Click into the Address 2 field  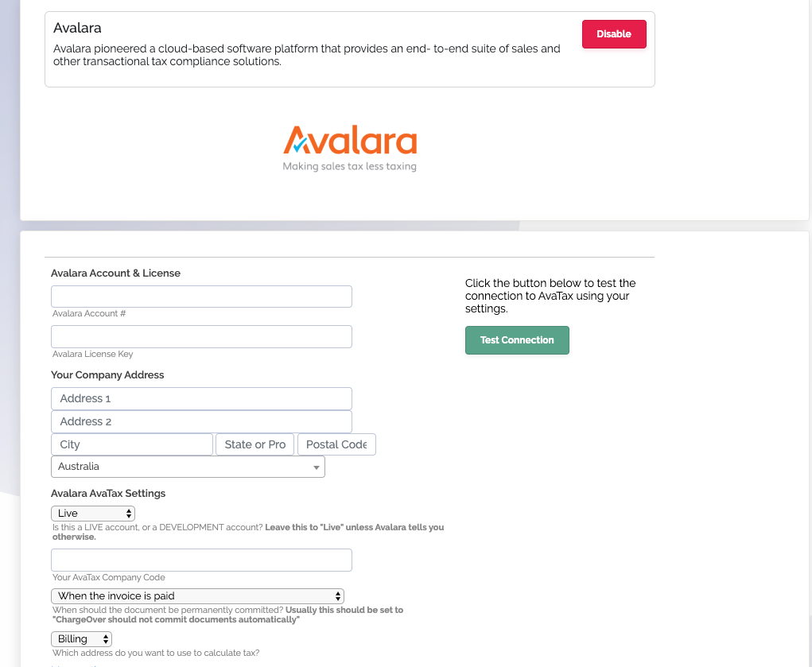(x=201, y=421)
